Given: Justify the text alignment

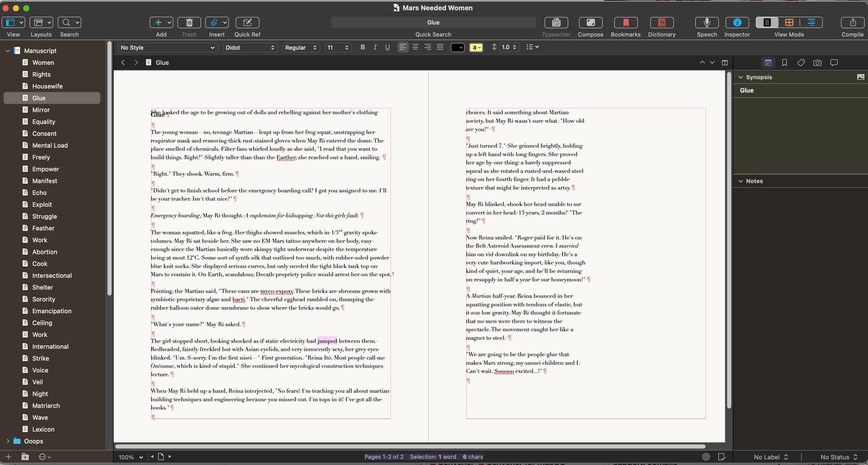Looking at the screenshot, I should coord(440,47).
